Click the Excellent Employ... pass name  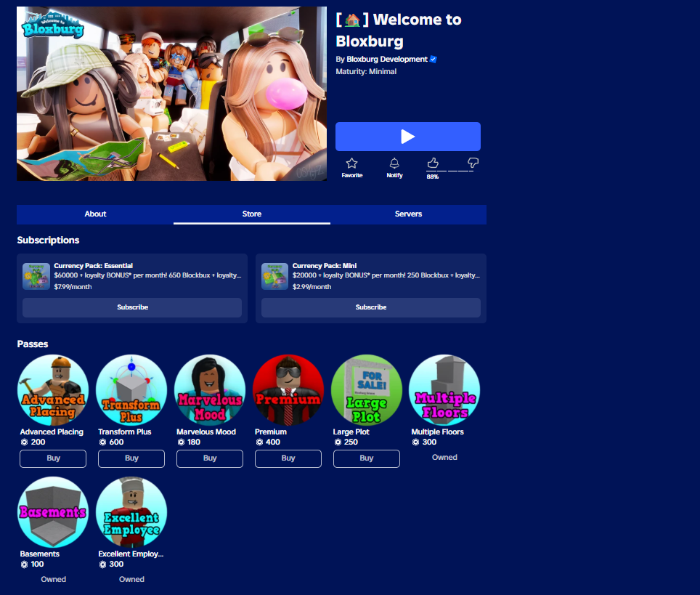coord(131,554)
